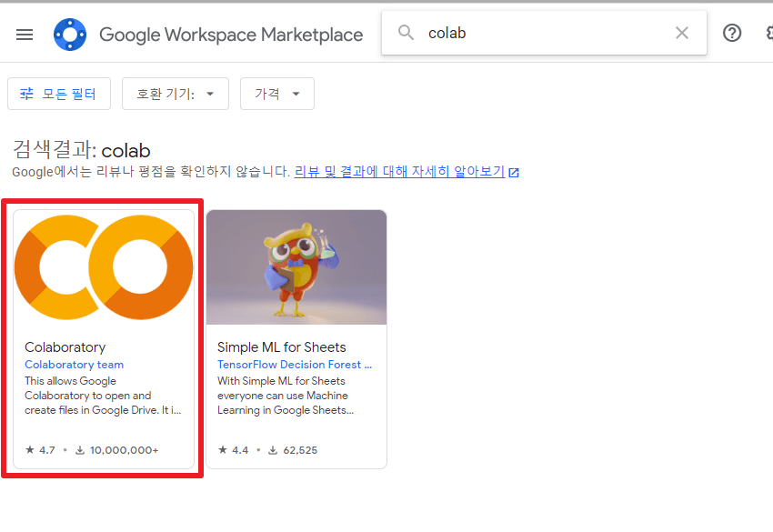This screenshot has width=773, height=532.
Task: Expand the 가격 dropdown
Action: (277, 94)
